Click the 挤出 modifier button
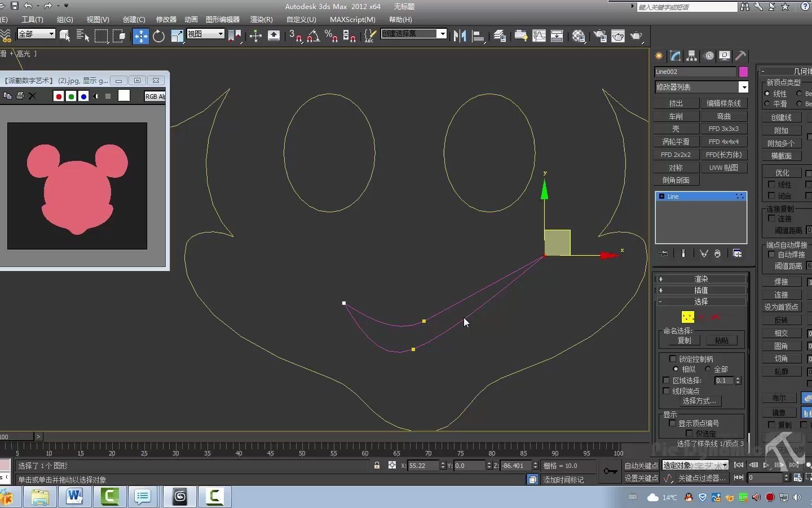 click(676, 103)
